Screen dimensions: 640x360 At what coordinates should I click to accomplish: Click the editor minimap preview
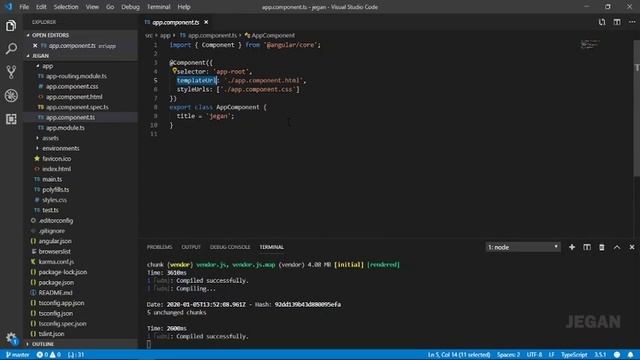590,44
